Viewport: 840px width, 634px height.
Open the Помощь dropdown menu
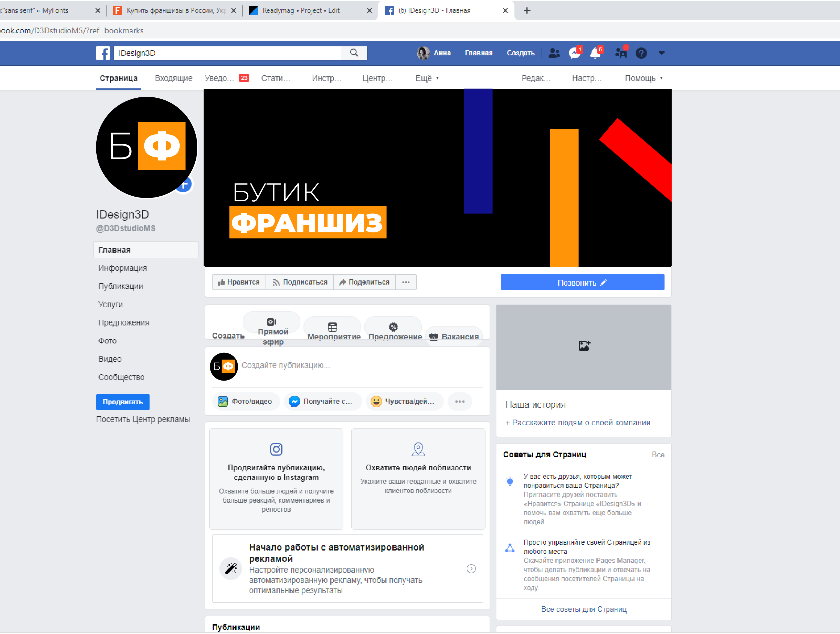[x=644, y=78]
